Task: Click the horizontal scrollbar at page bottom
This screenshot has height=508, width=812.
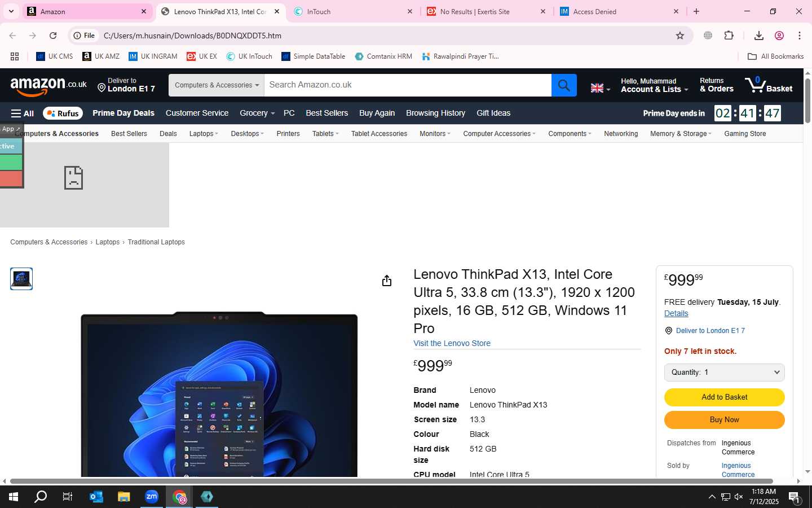Action: coord(391,481)
